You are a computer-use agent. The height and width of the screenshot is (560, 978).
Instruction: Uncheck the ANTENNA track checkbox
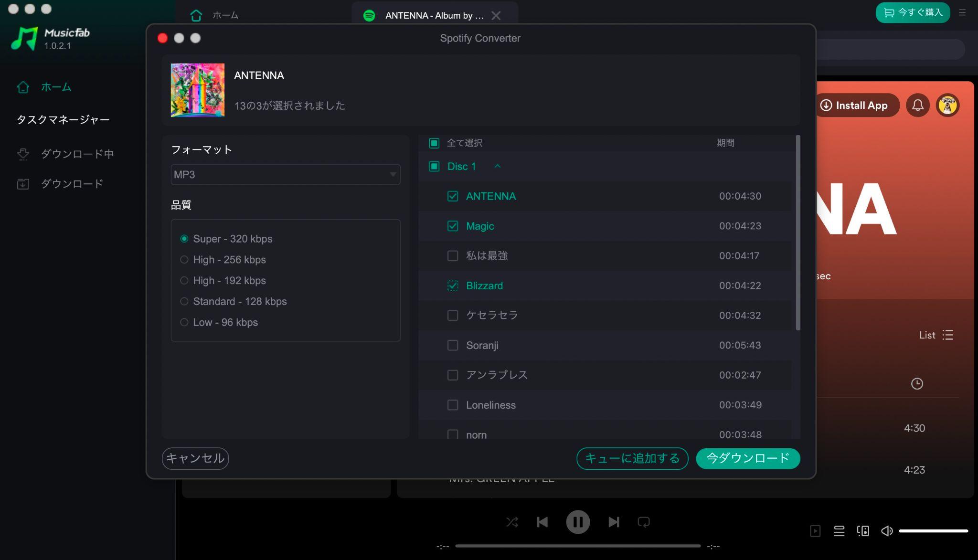point(453,196)
